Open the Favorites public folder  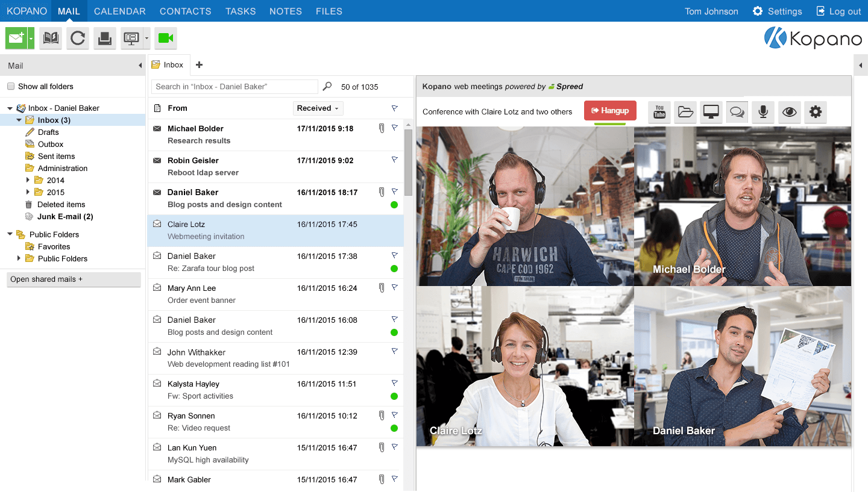click(x=54, y=247)
